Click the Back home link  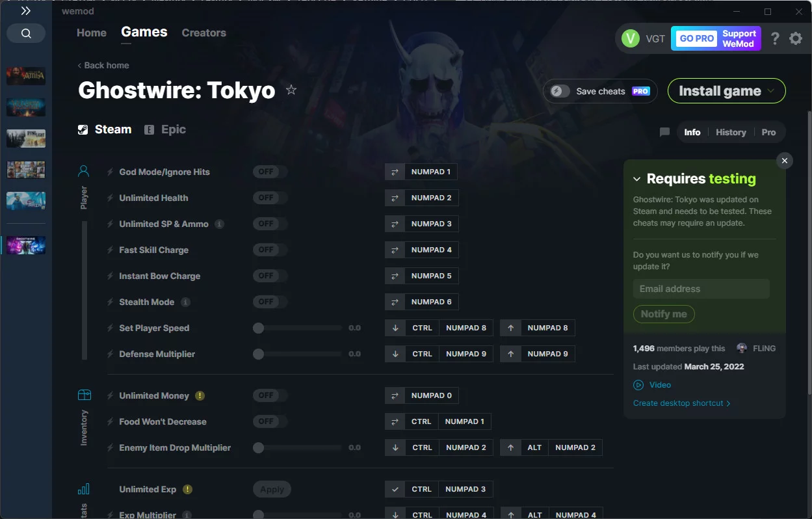[x=103, y=65]
